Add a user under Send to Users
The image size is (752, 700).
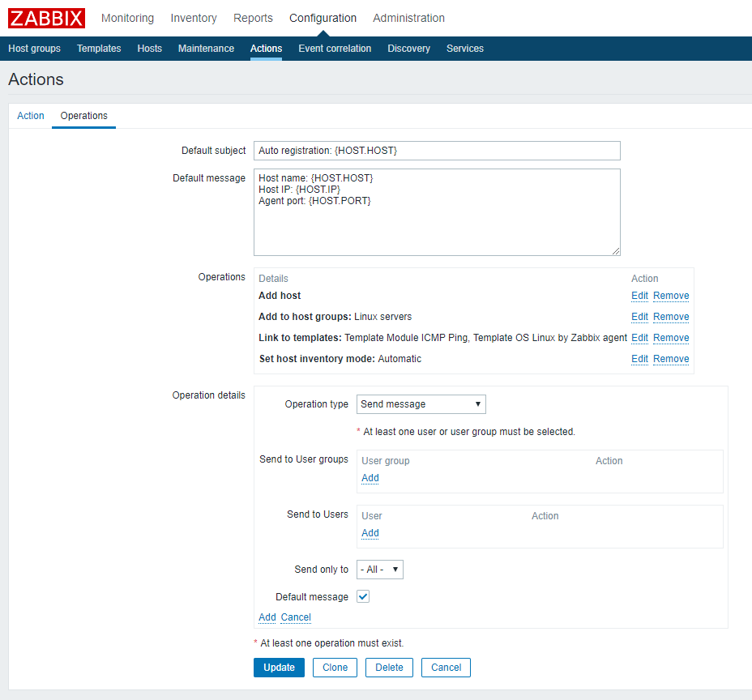click(x=370, y=533)
